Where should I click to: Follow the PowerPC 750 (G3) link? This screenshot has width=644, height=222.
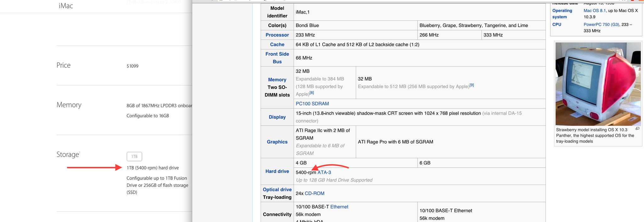601,25
